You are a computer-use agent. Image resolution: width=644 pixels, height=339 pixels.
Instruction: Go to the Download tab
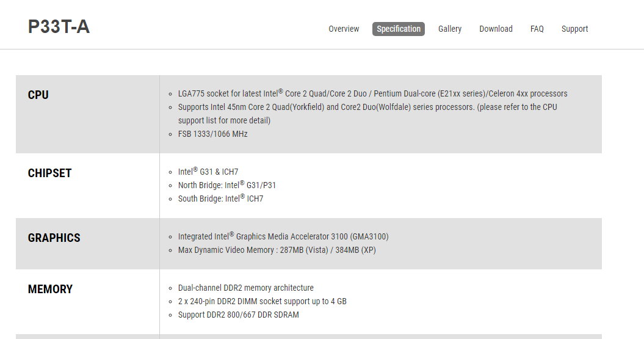[x=496, y=29]
